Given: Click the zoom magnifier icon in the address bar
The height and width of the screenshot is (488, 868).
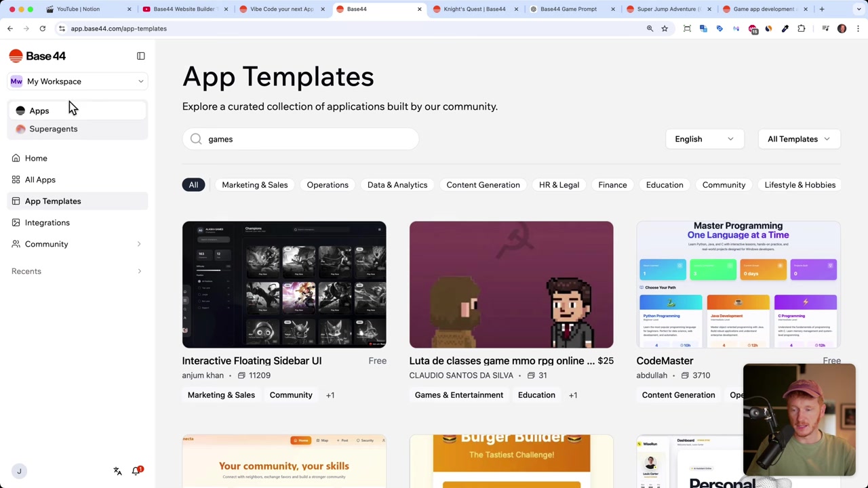Looking at the screenshot, I should coord(650,28).
